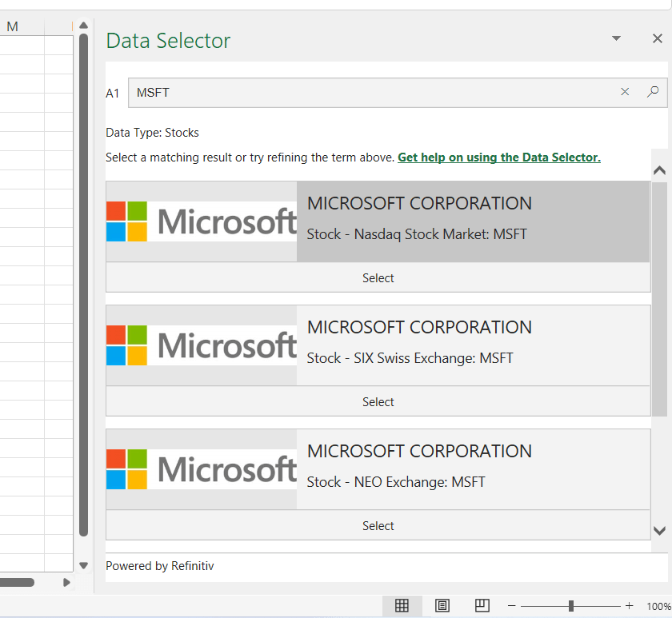The image size is (672, 618).
Task: Click the worksheet horizontal scrollbar thumb
Action: tap(17, 583)
